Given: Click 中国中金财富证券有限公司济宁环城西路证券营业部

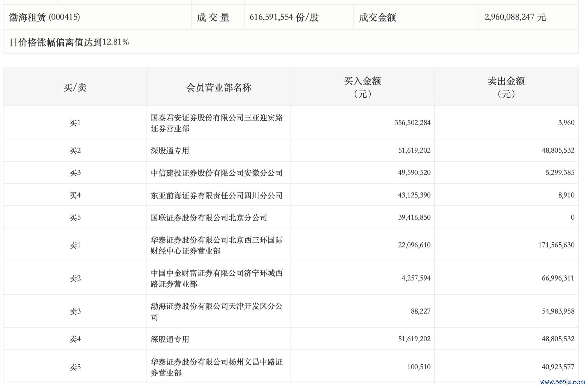Looking at the screenshot, I should coord(217,278).
